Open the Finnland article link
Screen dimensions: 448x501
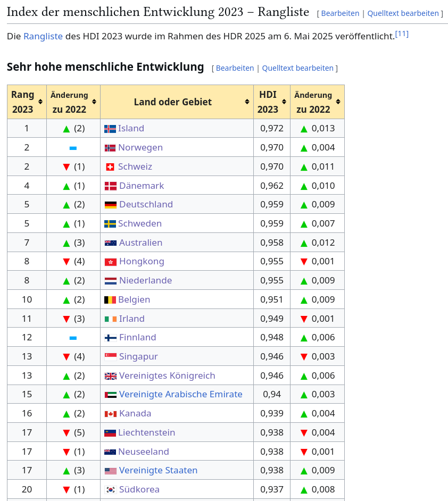[137, 337]
